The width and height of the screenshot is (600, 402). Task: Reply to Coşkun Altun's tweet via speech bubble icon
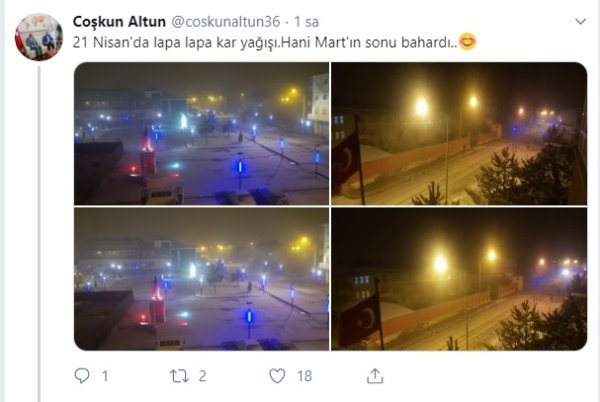[x=82, y=376]
